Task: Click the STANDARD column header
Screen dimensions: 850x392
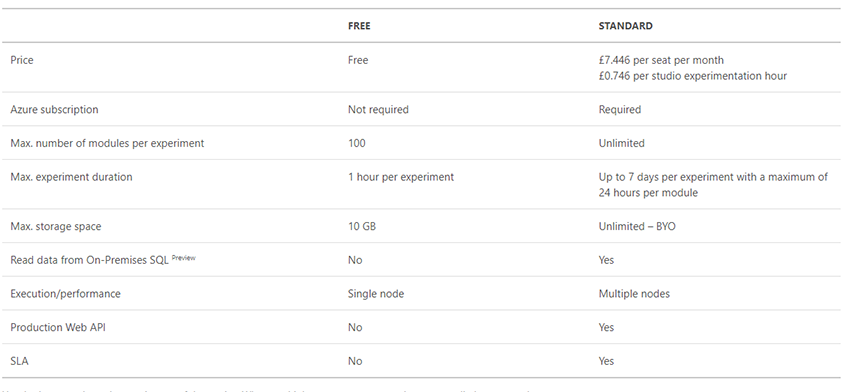Action: [625, 25]
